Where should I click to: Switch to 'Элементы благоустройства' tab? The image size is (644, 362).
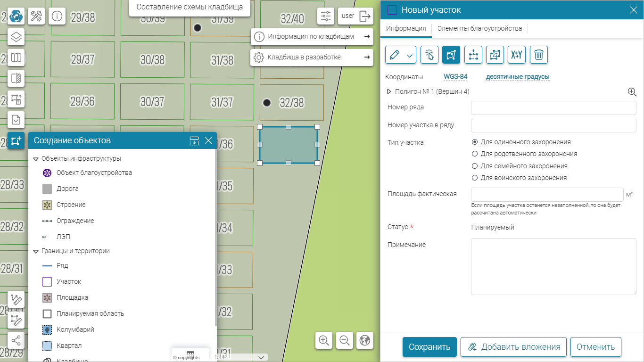tap(479, 28)
